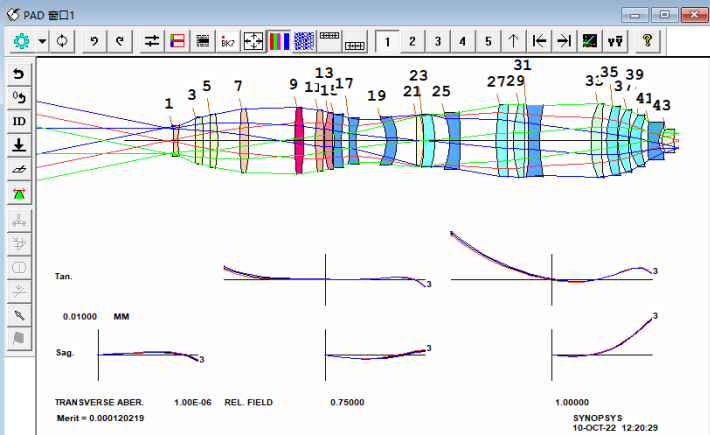Screen dimensions: 710x435
Task: Click the pencil edit sidebar icon
Action: (19, 315)
